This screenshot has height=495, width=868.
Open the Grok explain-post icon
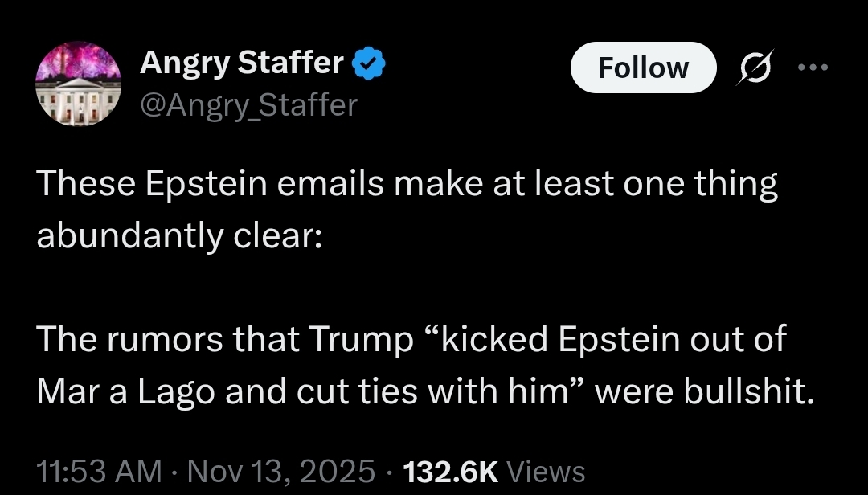click(755, 67)
